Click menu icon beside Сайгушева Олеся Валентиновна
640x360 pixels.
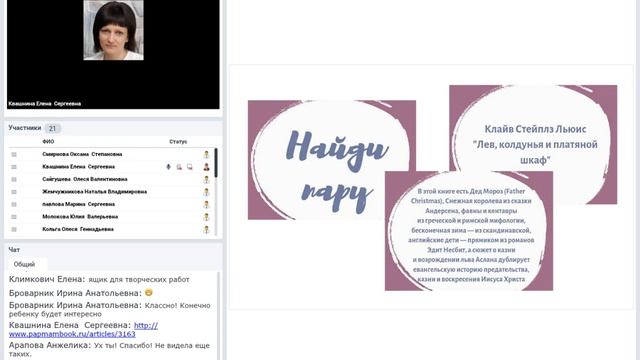click(x=14, y=179)
